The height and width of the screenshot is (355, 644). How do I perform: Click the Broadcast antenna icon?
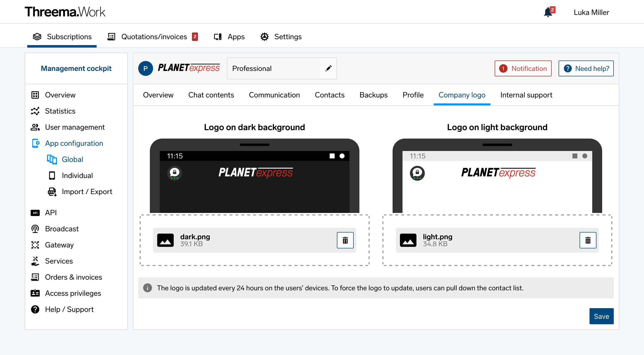pyautogui.click(x=35, y=229)
